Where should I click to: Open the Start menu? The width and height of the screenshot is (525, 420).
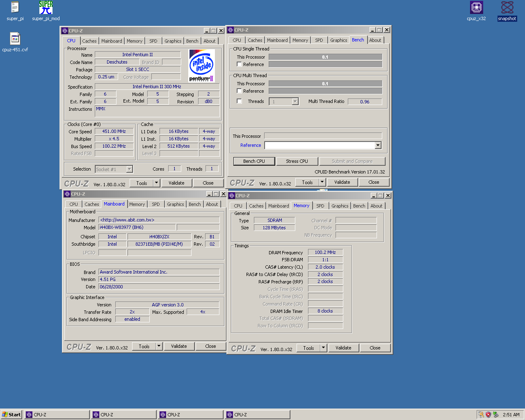point(11,415)
